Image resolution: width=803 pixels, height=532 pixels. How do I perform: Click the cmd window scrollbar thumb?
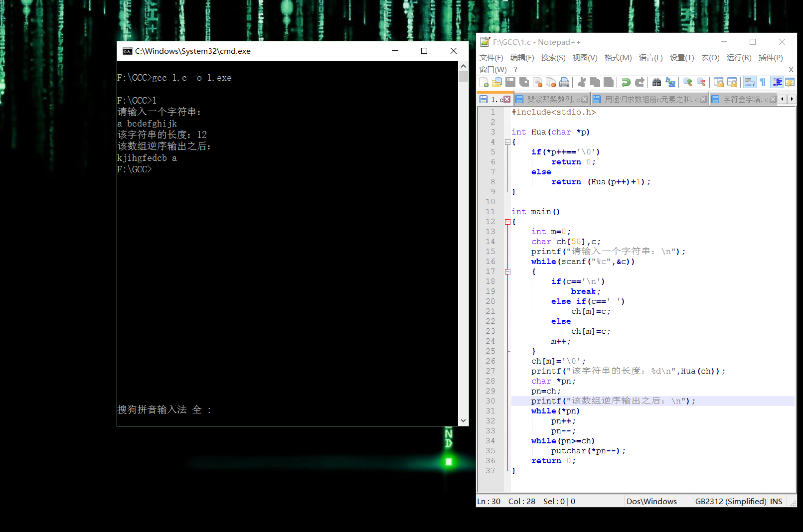coord(463,76)
